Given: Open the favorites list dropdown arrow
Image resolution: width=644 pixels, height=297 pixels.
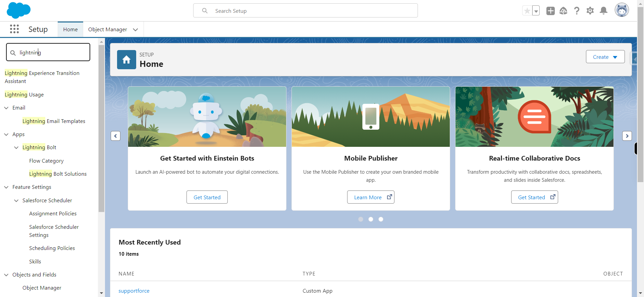Looking at the screenshot, I should pyautogui.click(x=536, y=11).
